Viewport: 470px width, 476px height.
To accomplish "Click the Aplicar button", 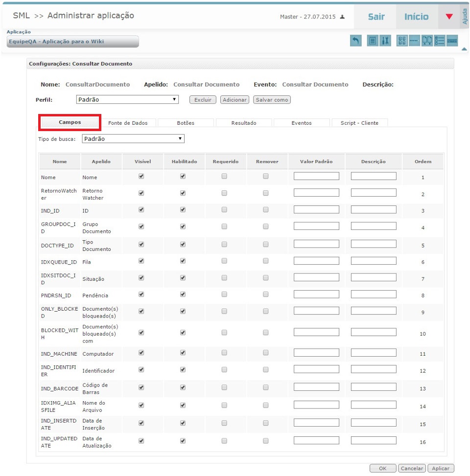I will [441, 468].
